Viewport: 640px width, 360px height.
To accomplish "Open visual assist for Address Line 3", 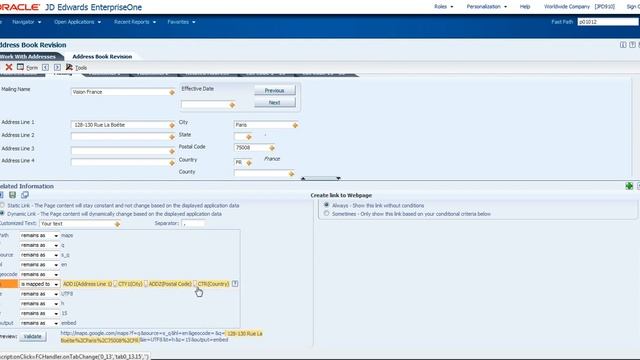I will point(172,151).
